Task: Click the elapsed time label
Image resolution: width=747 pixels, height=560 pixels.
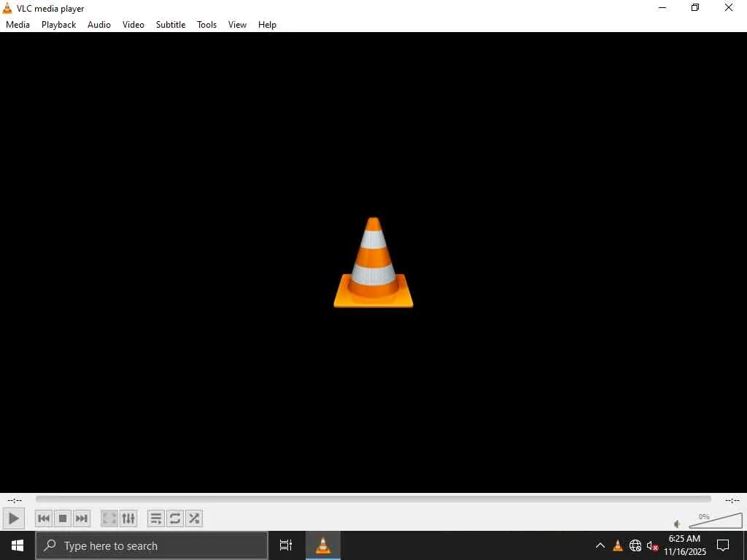Action: click(x=15, y=500)
